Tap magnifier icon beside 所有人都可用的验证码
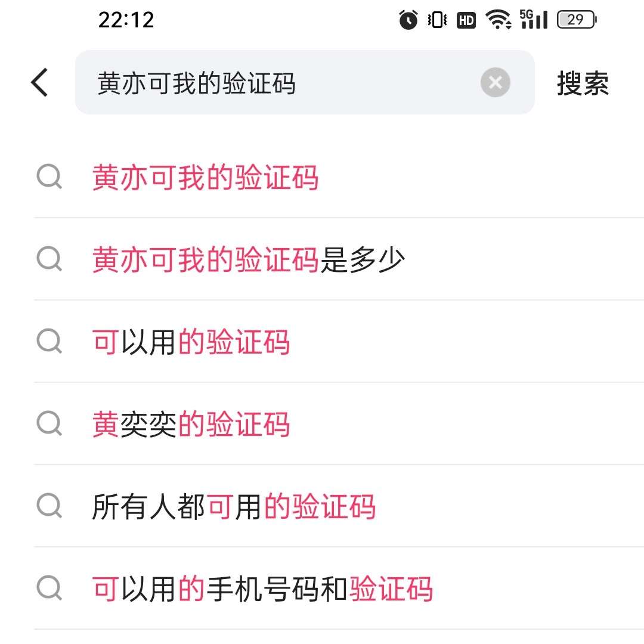Viewport: 644px width, 644px height. point(49,507)
